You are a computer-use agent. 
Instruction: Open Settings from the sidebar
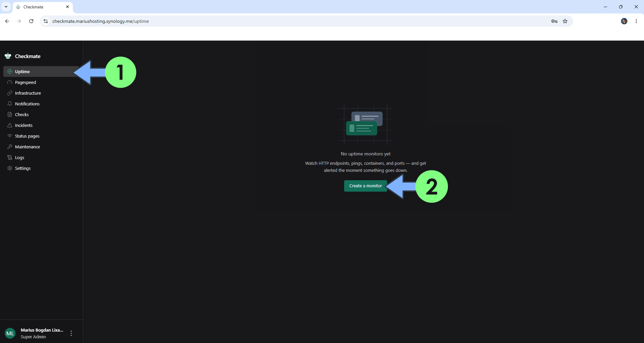[42, 168]
